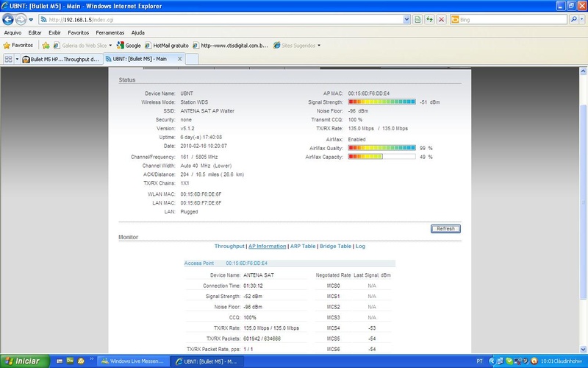The height and width of the screenshot is (368, 588).
Task: Expand the address bar history dropdown
Action: point(406,20)
